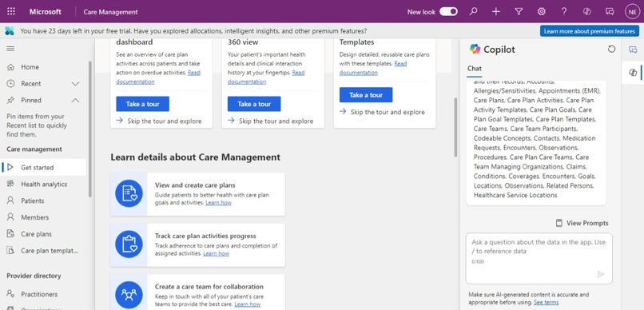Click the plus icon to create new record
The width and height of the screenshot is (644, 310).
496,11
